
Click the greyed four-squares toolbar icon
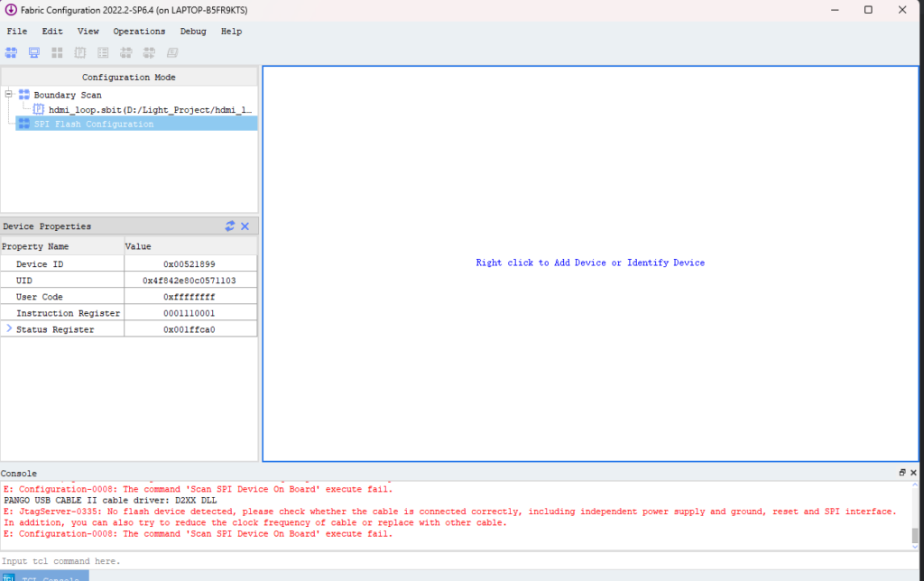(x=57, y=53)
